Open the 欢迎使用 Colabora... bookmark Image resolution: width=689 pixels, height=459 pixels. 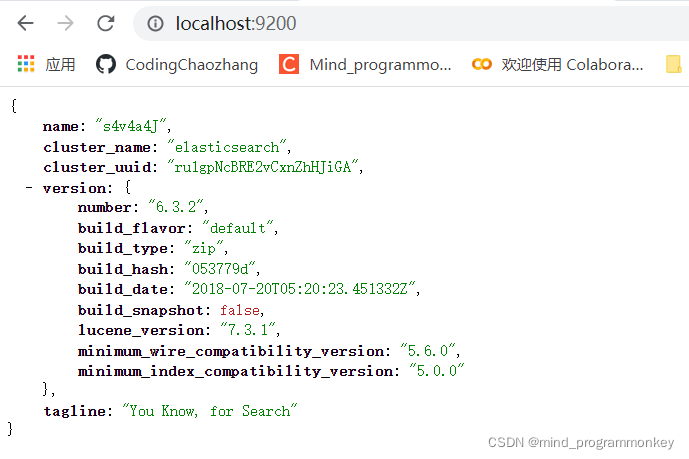(572, 65)
